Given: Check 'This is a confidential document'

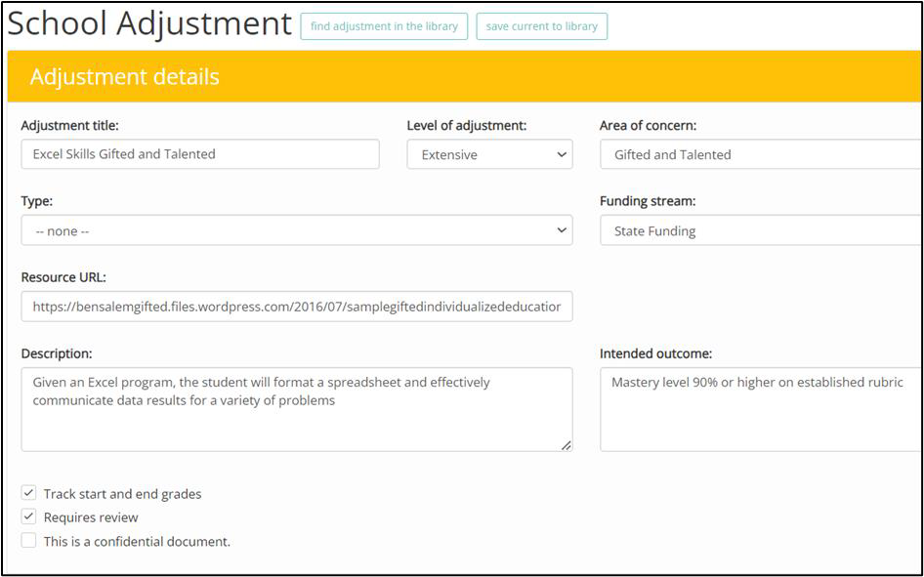Looking at the screenshot, I should tap(29, 541).
